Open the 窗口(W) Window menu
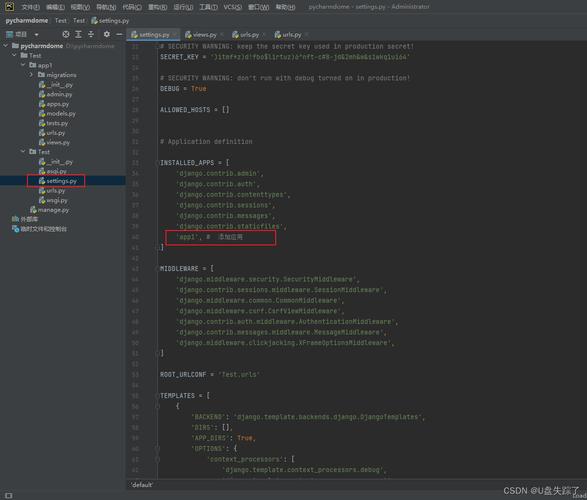The width and height of the screenshot is (587, 500). 258,7
